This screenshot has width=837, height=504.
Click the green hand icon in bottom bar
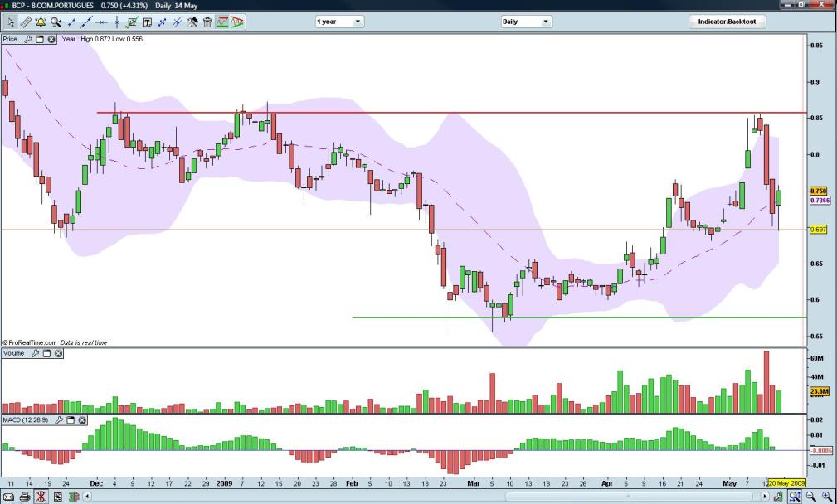tap(779, 497)
